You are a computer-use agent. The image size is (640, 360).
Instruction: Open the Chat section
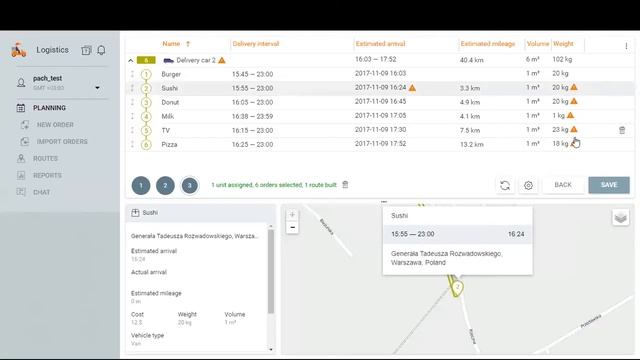[x=41, y=192]
